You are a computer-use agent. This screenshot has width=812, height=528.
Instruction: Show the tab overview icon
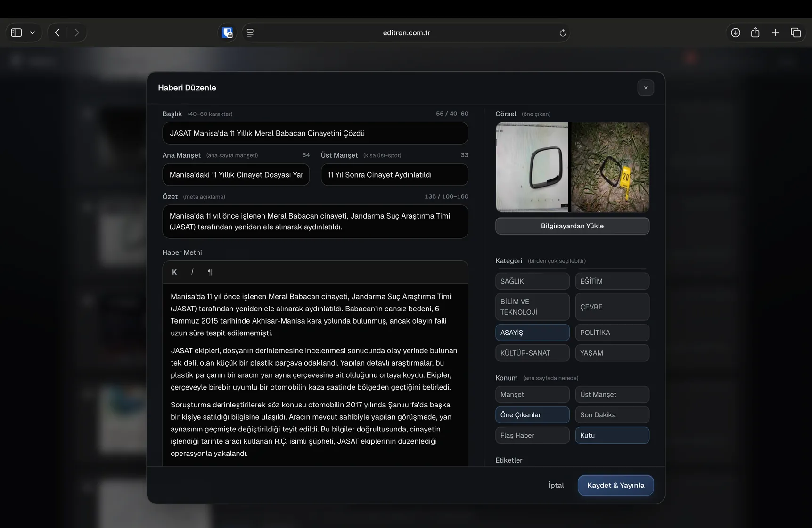coord(796,32)
